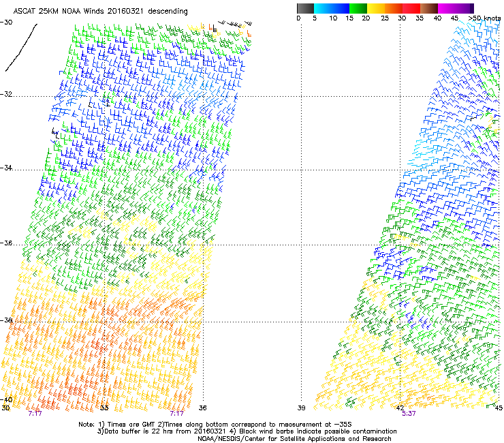Viewport: 504px width, 443px height.
Task: Click the magenta-purple 40–50 knots legend segment
Action: [x=456, y=8]
